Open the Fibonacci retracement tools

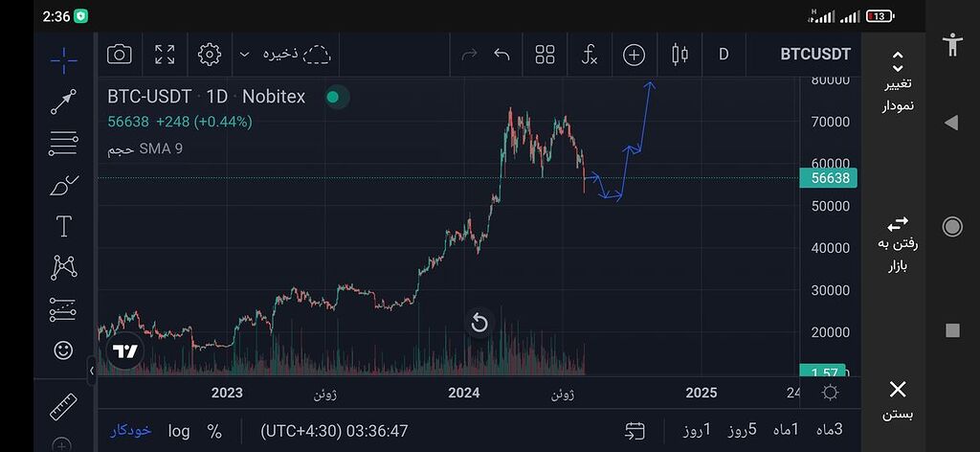(63, 144)
